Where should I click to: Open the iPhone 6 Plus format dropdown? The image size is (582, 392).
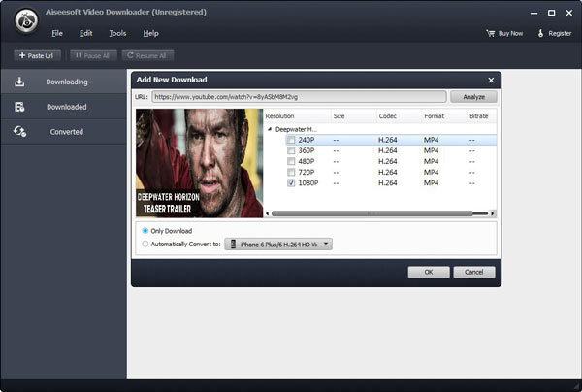point(278,245)
